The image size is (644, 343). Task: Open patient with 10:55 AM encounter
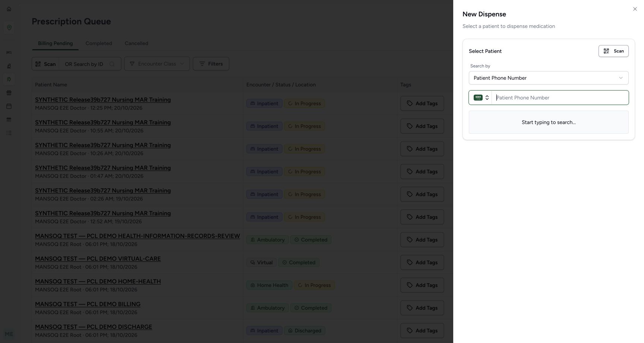tap(103, 123)
